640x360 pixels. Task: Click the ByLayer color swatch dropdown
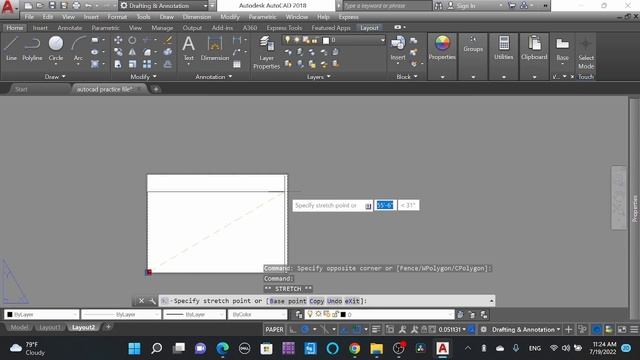click(x=41, y=314)
